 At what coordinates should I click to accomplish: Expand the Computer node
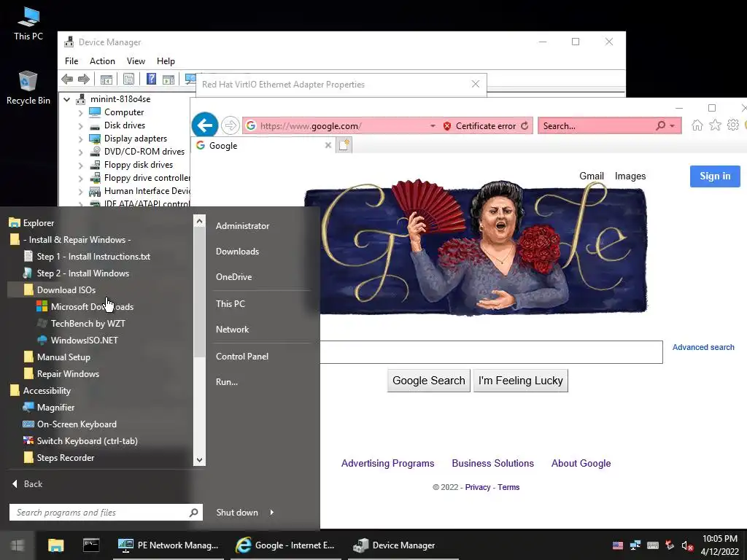[80, 113]
